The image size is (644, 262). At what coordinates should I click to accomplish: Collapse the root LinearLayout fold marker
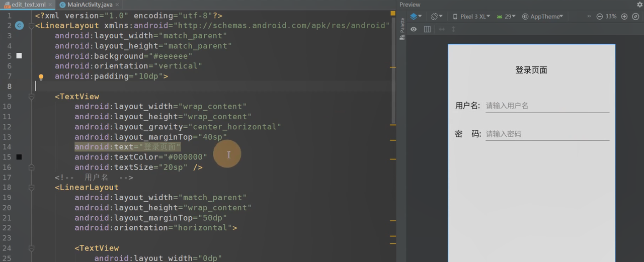coord(31,26)
